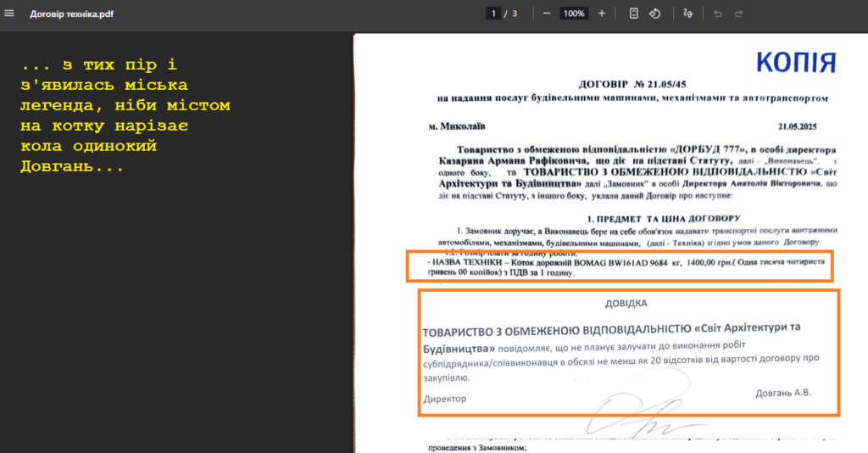Activate the draw annotation tool

point(687,14)
